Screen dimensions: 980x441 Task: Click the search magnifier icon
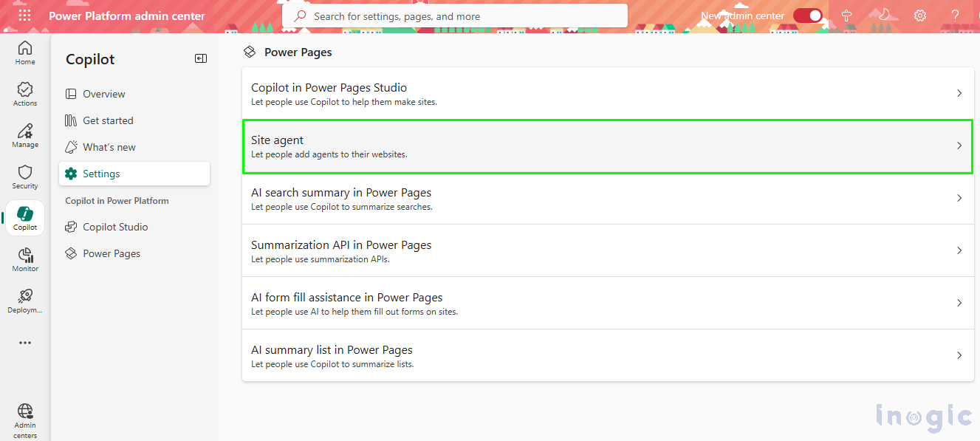[300, 16]
